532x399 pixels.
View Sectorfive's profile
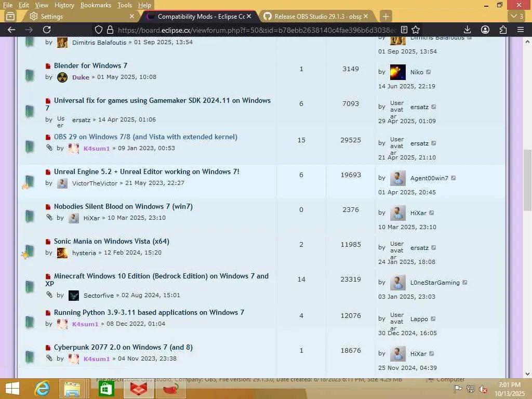pyautogui.click(x=98, y=296)
